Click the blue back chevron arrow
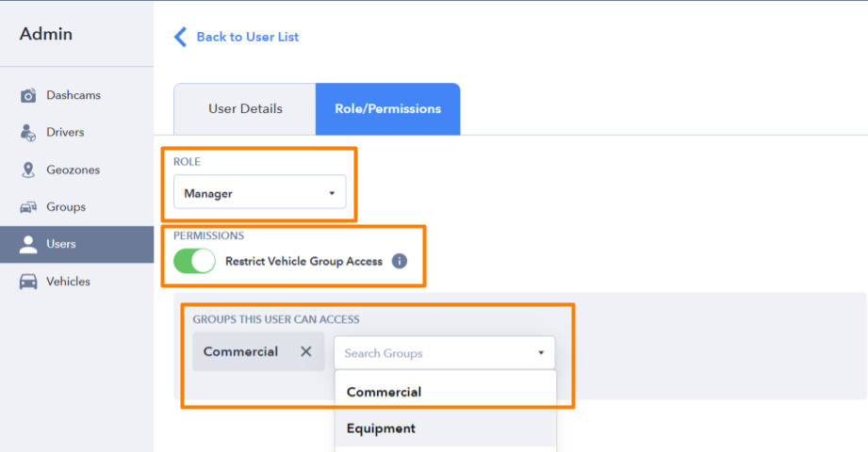The width and height of the screenshot is (868, 452). tap(180, 37)
